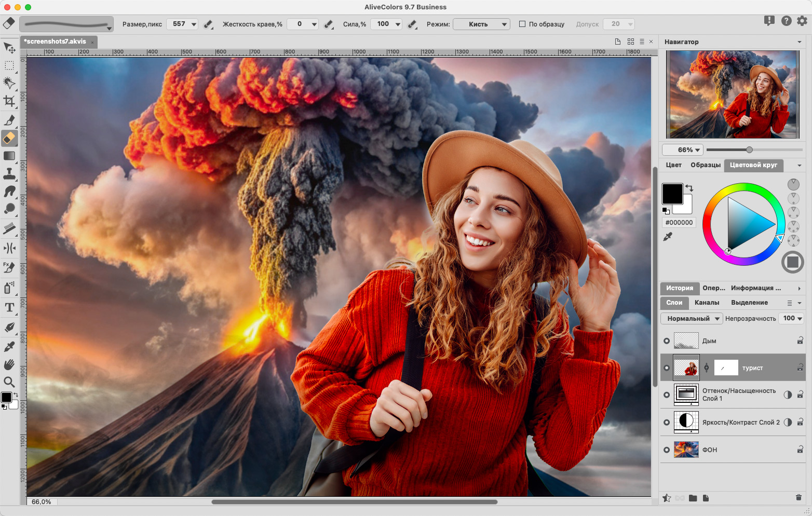Expand more tabs next to Информация
This screenshot has width=812, height=516.
click(x=800, y=288)
